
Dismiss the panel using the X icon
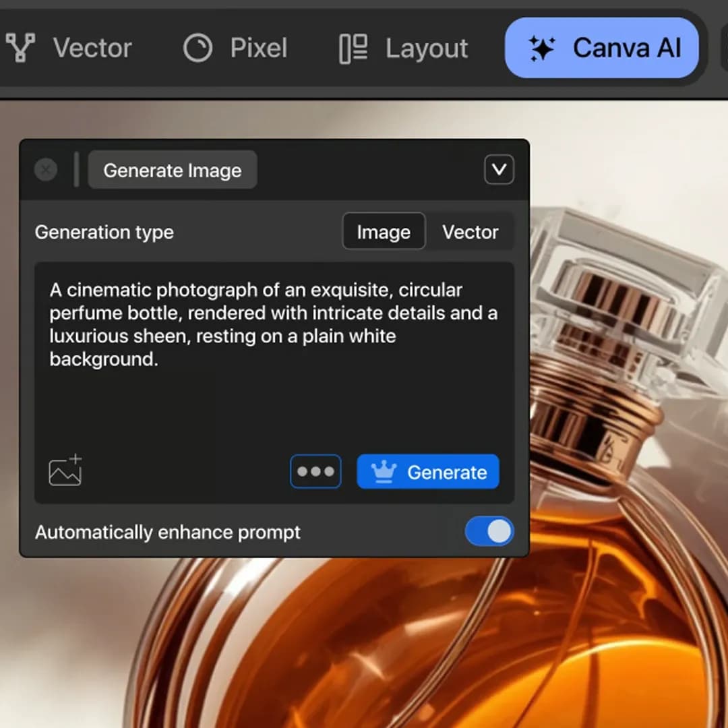tap(45, 170)
